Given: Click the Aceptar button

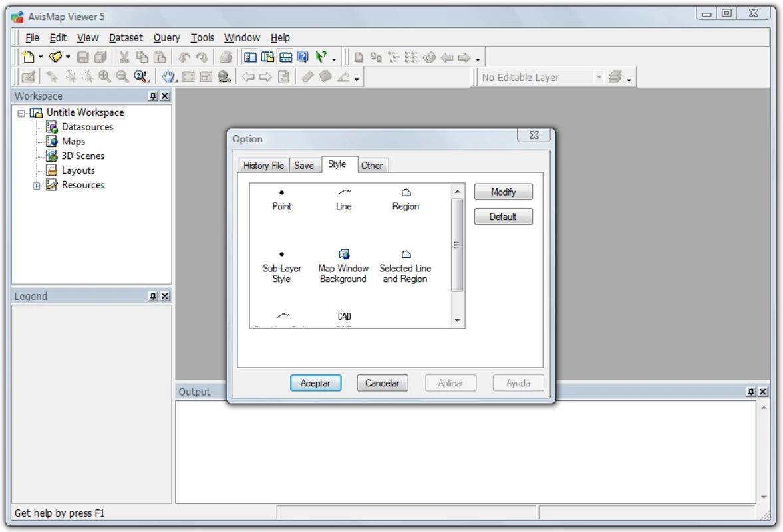Looking at the screenshot, I should click(x=315, y=383).
